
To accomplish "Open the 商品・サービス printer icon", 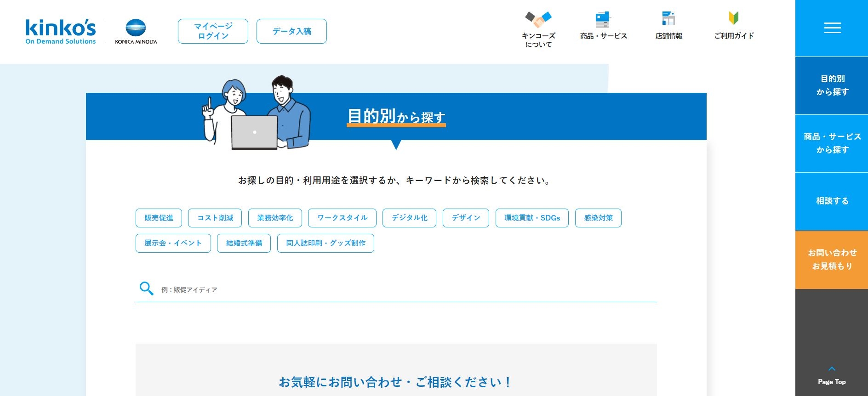I will point(603,19).
